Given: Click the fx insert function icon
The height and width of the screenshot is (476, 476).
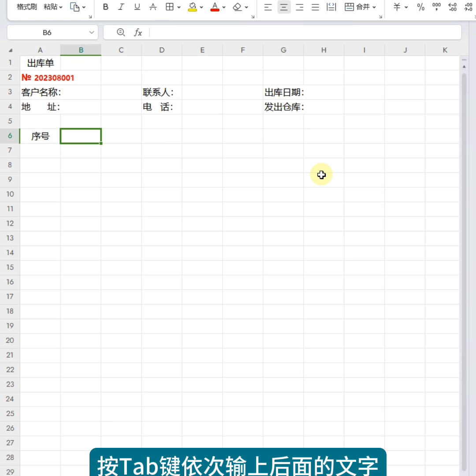Looking at the screenshot, I should [x=138, y=32].
